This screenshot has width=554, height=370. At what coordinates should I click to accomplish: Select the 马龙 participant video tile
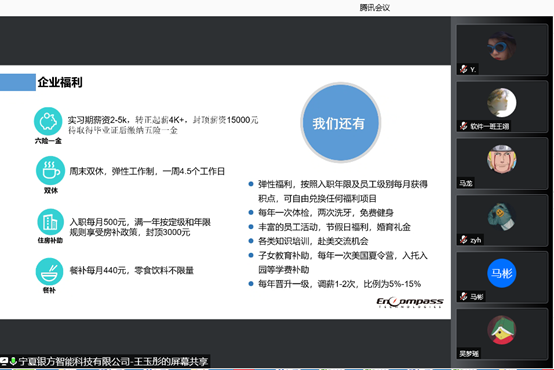pyautogui.click(x=502, y=164)
